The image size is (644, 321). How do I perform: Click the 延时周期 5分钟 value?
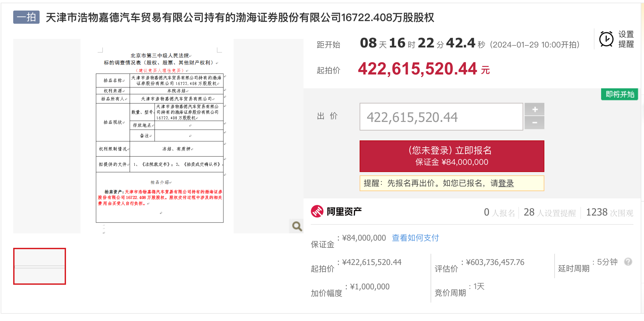click(607, 262)
